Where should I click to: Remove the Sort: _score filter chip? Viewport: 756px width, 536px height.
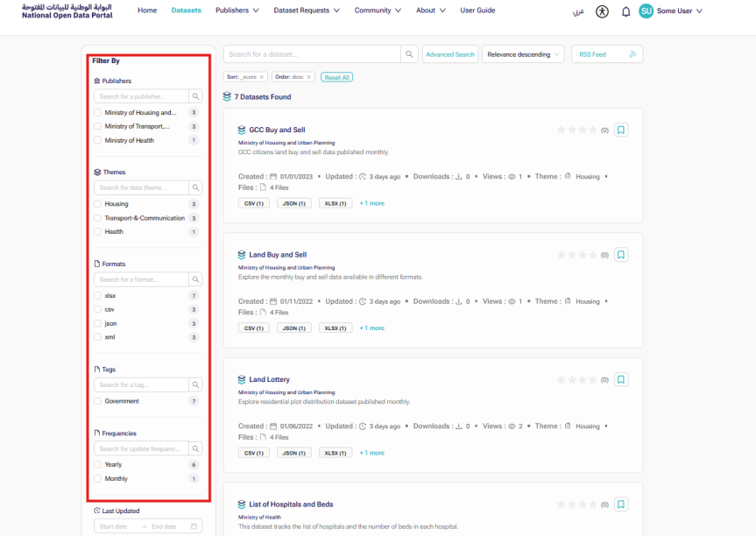(x=261, y=77)
